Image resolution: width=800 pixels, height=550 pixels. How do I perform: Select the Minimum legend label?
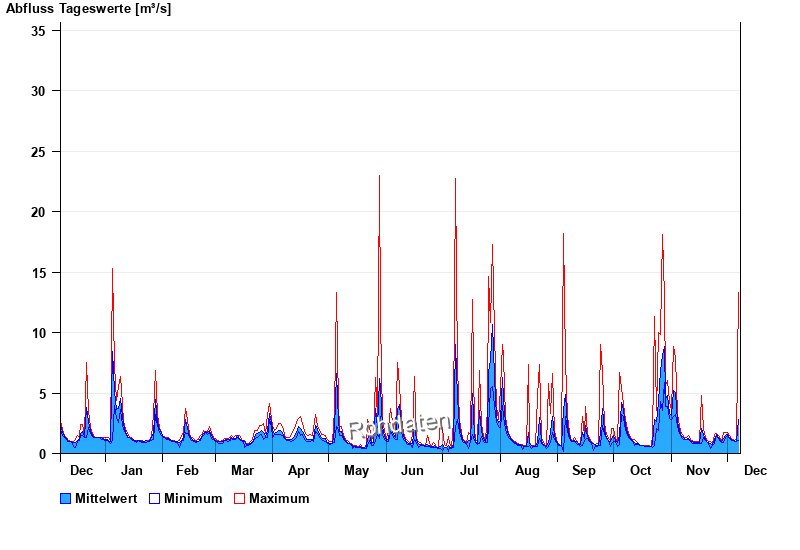pos(193,498)
